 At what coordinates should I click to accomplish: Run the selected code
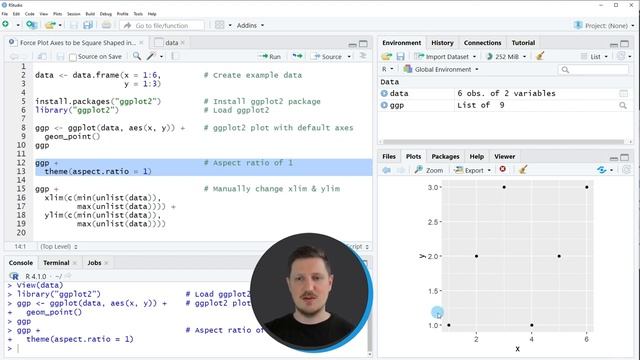(270, 56)
